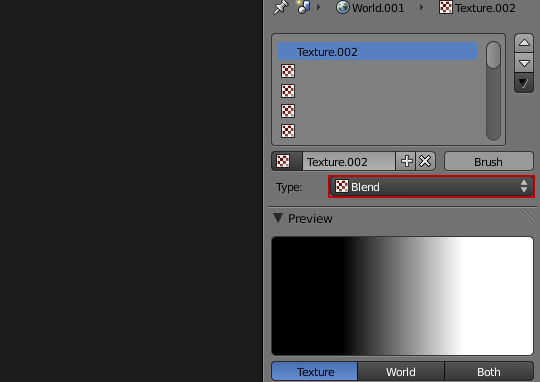Click the gradient texture preview
The width and height of the screenshot is (540, 382).
[x=402, y=296]
